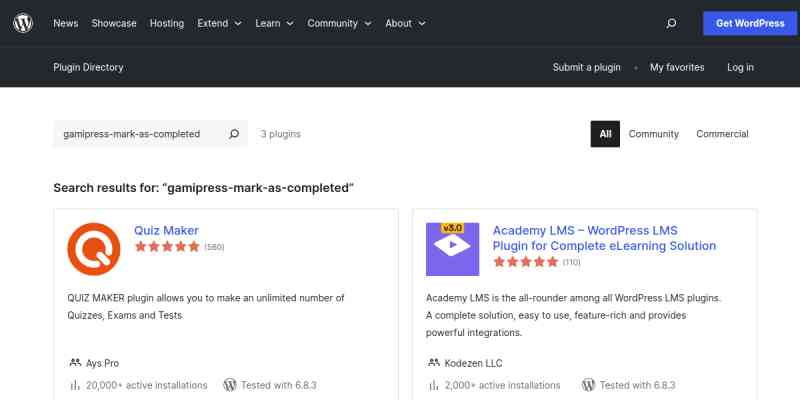
Task: Submit the plugin search magnifier icon
Action: click(x=234, y=134)
